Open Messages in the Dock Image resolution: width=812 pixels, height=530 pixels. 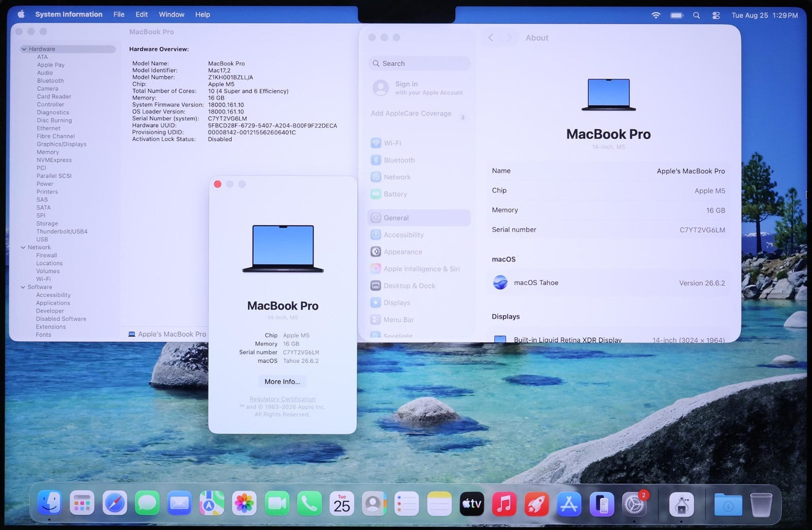(x=147, y=503)
